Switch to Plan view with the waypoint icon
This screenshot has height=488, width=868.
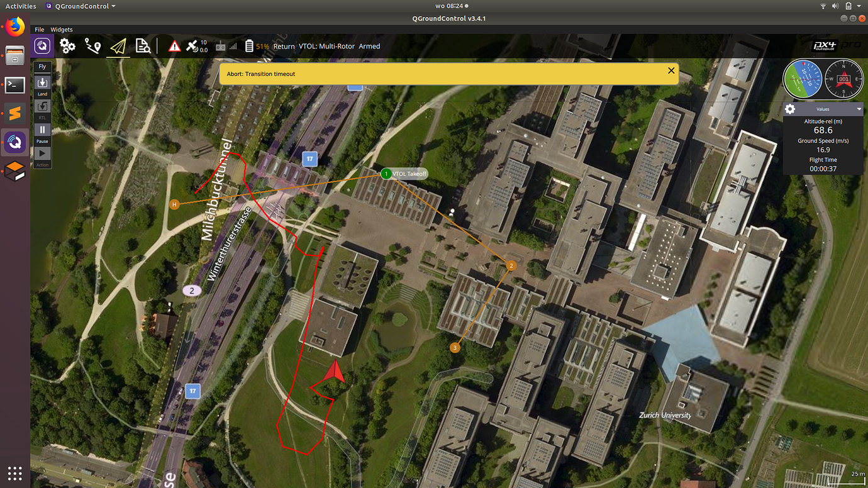click(x=93, y=46)
